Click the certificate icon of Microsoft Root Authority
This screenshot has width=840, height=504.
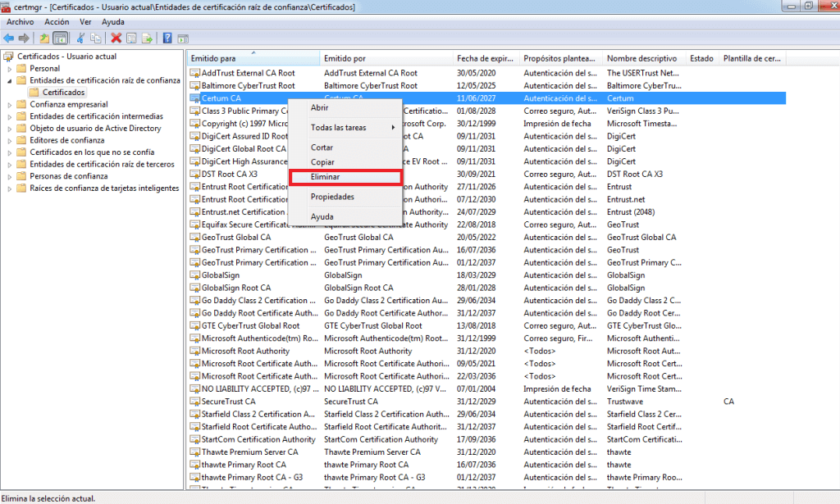[195, 351]
